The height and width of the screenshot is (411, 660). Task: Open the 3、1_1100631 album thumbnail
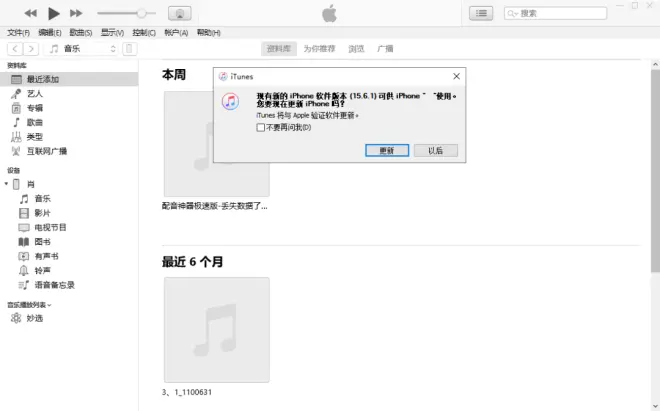click(217, 330)
